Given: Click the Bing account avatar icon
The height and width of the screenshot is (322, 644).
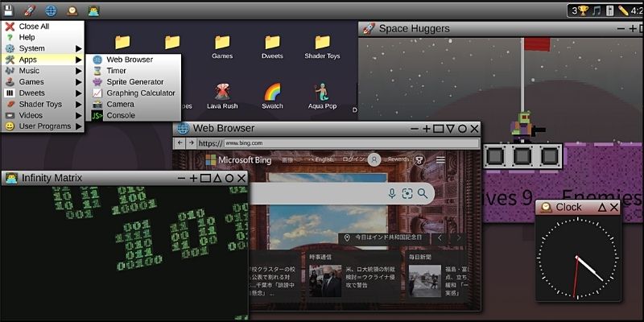Looking at the screenshot, I should (x=374, y=159).
